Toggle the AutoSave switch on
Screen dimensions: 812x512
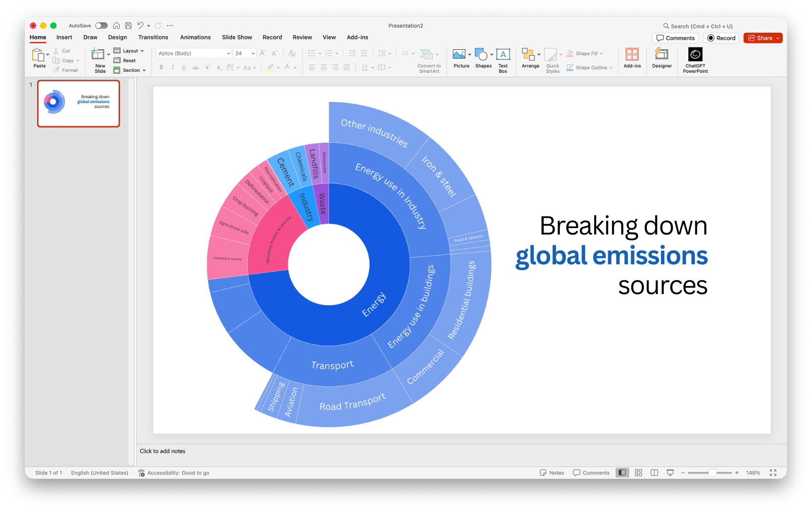(101, 25)
